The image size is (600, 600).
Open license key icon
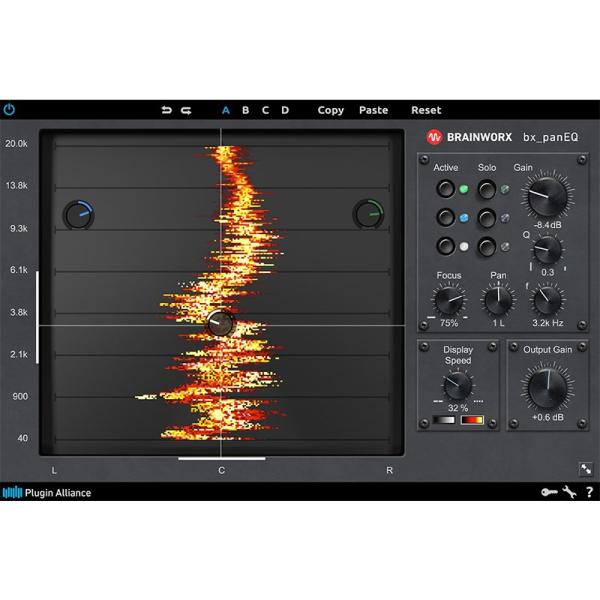[x=549, y=492]
